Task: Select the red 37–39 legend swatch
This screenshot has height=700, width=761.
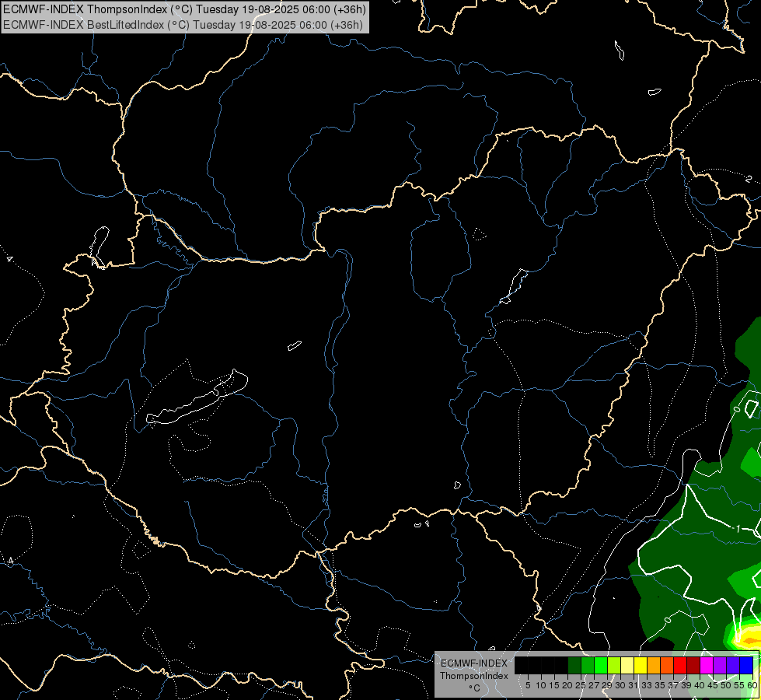Action: pyautogui.click(x=680, y=665)
